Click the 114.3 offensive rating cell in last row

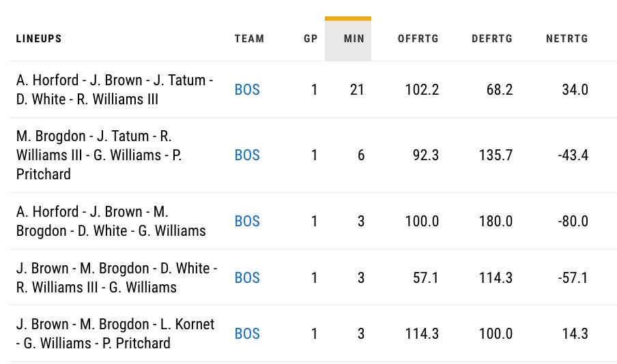(421, 334)
